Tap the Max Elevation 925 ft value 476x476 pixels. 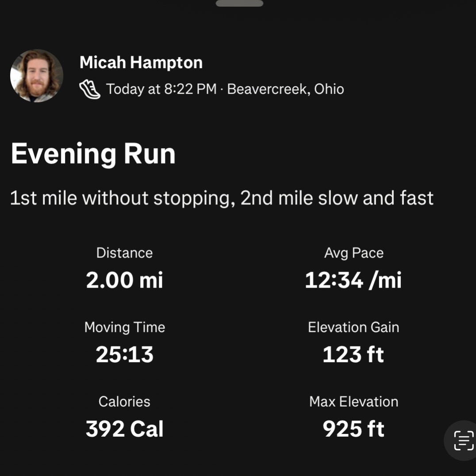(x=353, y=429)
